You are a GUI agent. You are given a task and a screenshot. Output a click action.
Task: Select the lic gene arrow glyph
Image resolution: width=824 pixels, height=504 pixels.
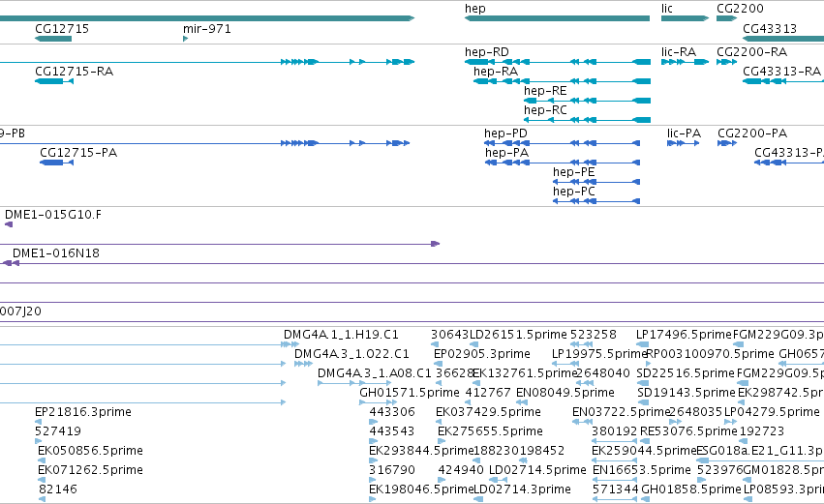(x=685, y=18)
